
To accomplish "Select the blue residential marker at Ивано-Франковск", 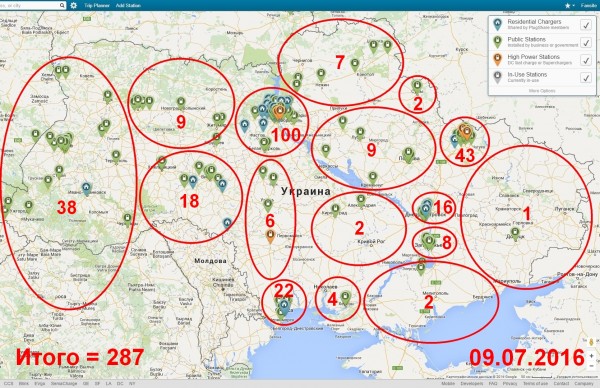I will click(x=86, y=188).
